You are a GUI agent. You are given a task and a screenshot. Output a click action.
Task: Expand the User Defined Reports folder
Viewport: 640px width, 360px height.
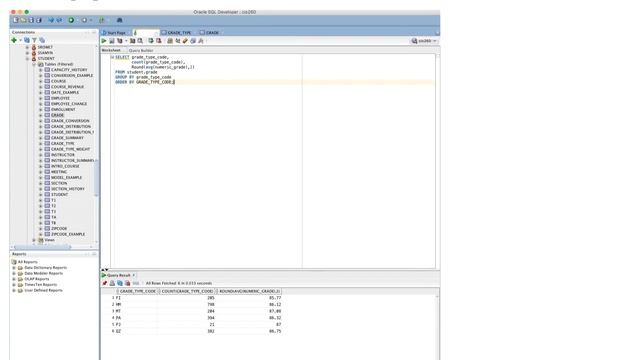click(14, 291)
